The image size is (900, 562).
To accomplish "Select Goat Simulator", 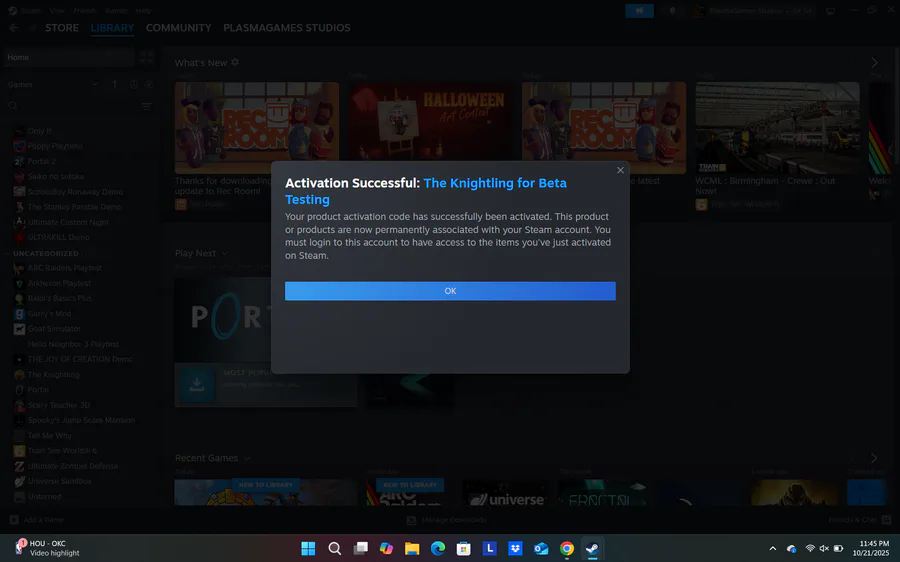I will pyautogui.click(x=54, y=329).
